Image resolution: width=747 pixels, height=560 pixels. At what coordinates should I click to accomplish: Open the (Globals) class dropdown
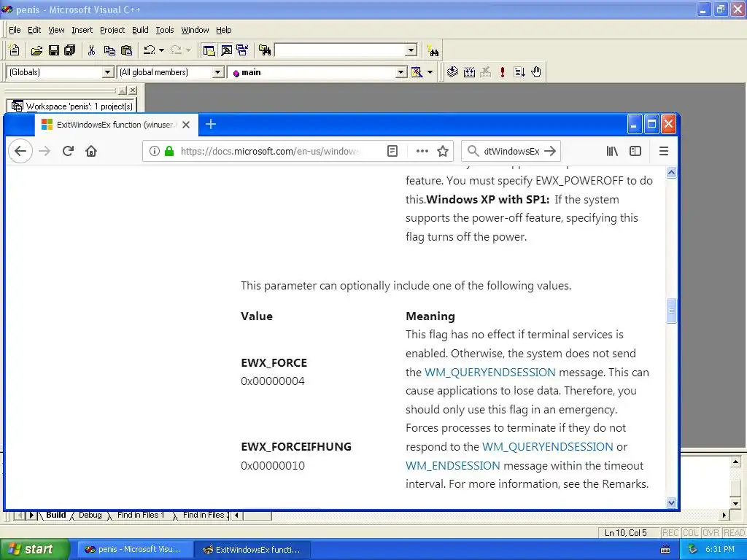coord(108,72)
